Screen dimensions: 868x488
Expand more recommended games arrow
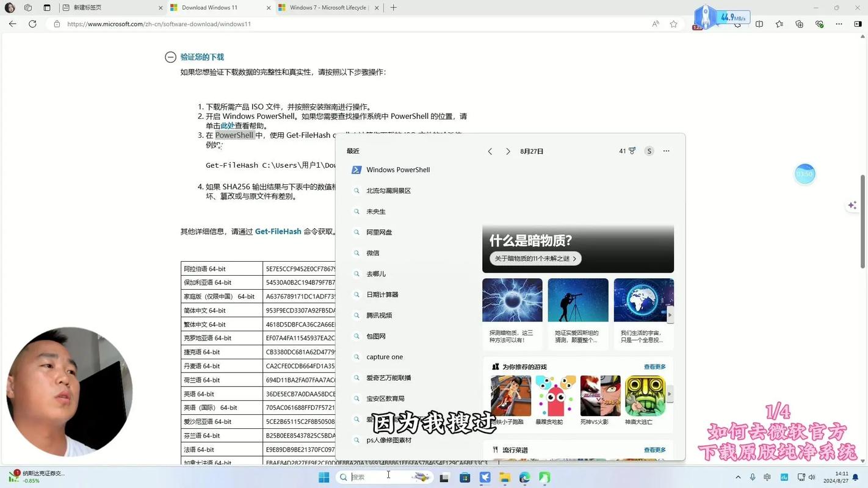[670, 394]
